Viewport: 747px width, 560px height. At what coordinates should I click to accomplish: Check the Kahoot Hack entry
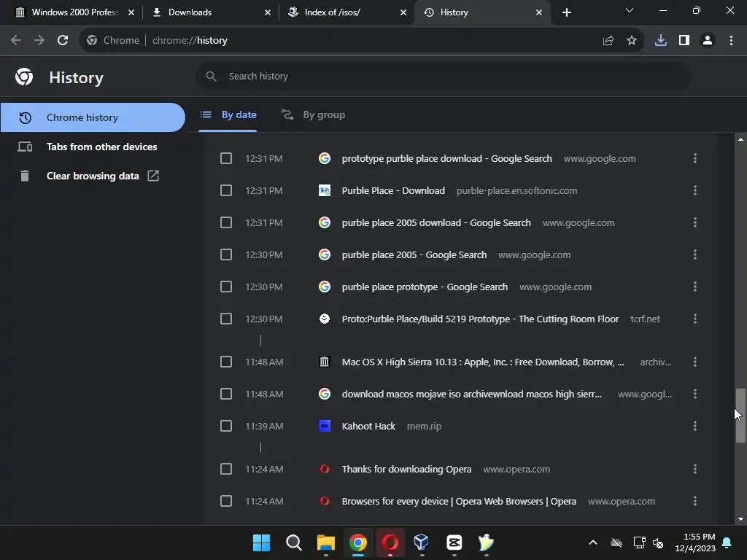click(x=226, y=426)
